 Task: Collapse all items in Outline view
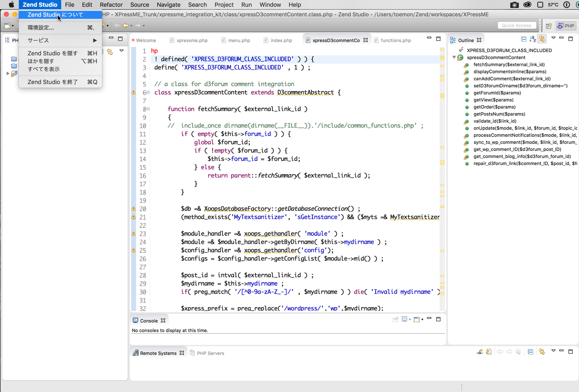(x=524, y=39)
